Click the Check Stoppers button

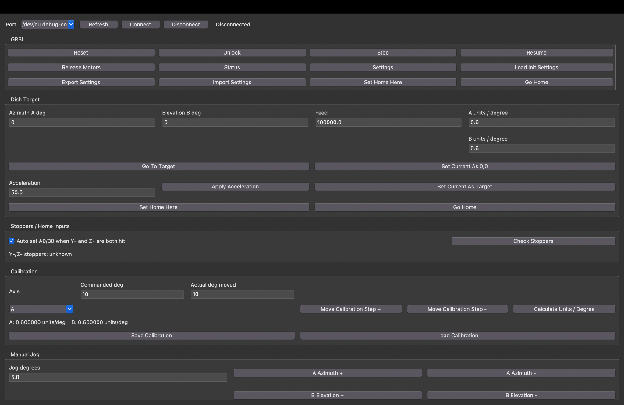pyautogui.click(x=533, y=241)
